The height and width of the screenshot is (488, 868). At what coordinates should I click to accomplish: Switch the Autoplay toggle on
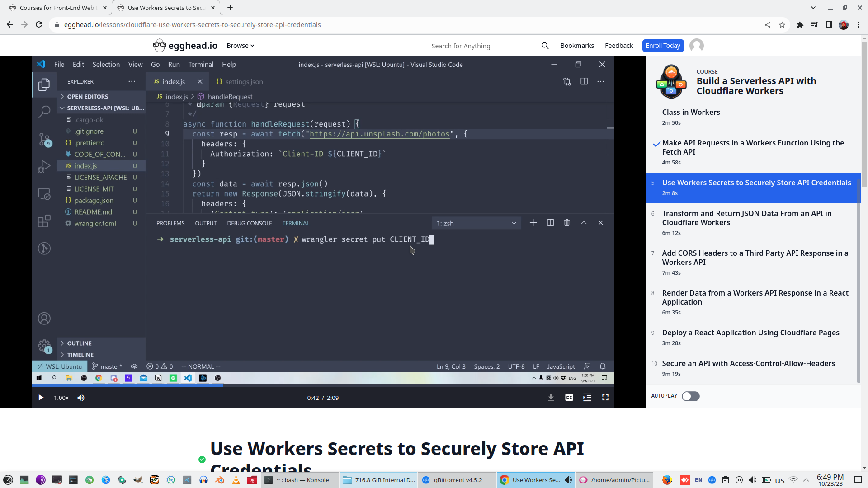[690, 396]
